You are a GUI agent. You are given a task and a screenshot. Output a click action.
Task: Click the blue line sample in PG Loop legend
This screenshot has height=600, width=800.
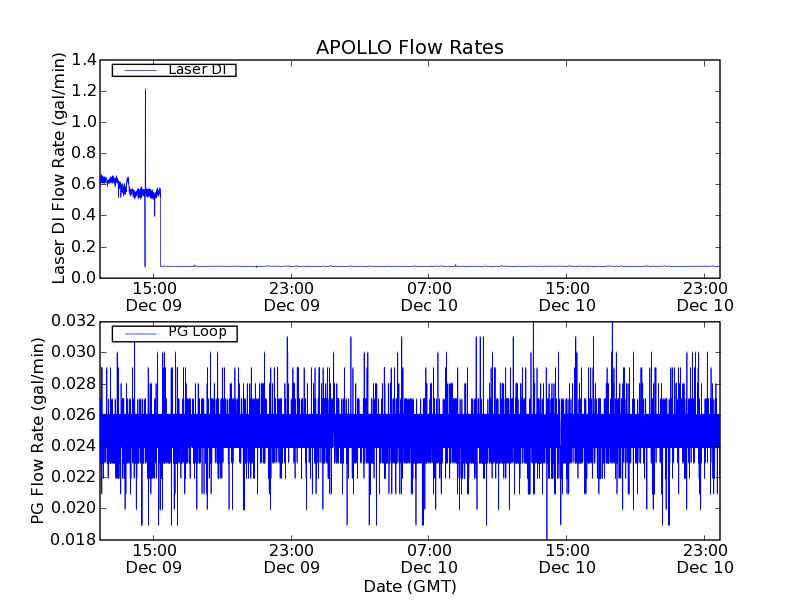tap(138, 332)
